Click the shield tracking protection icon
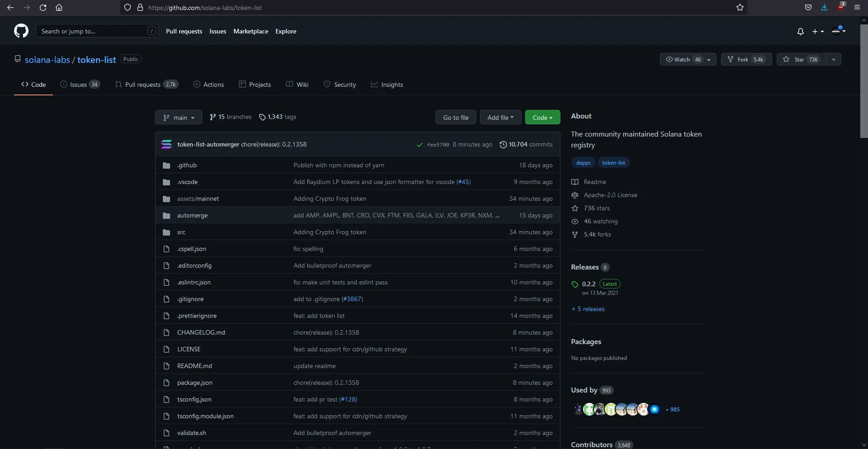This screenshot has width=868, height=449. 128,8
